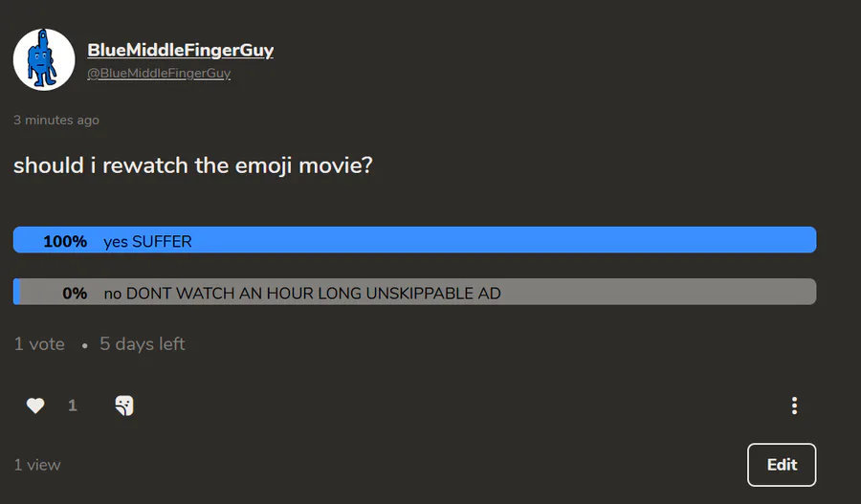Click the "3 minutes ago" timestamp
The height and width of the screenshot is (504, 861).
tap(56, 121)
